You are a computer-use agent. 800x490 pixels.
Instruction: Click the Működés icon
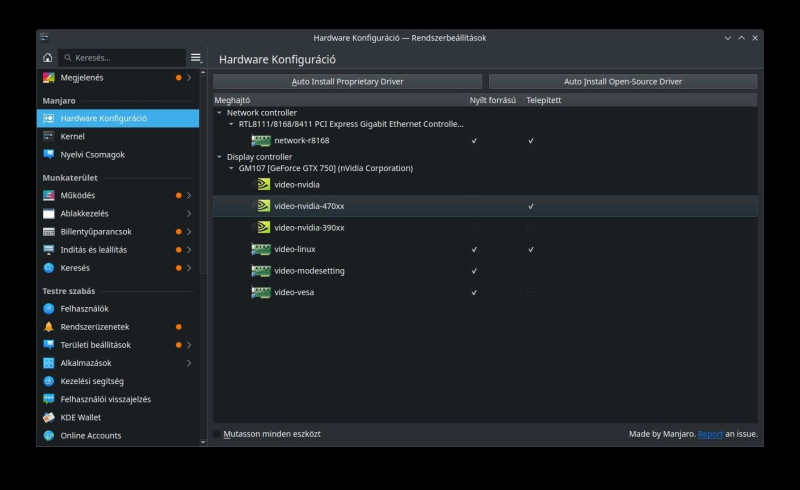pyautogui.click(x=48, y=195)
